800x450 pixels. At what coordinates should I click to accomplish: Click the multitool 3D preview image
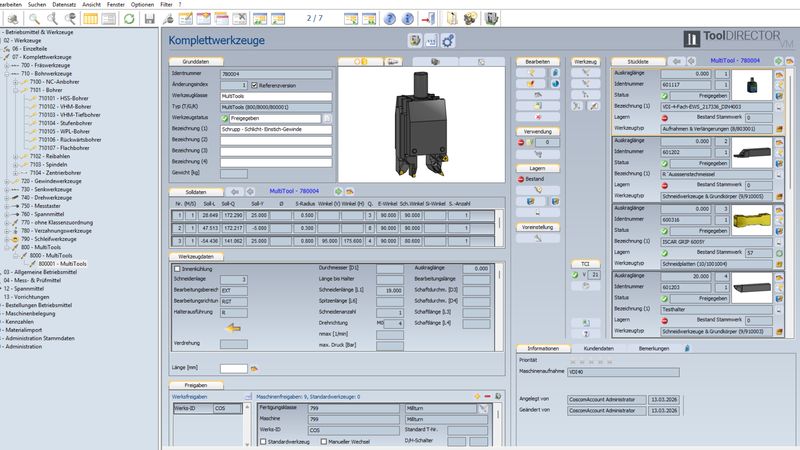point(421,124)
